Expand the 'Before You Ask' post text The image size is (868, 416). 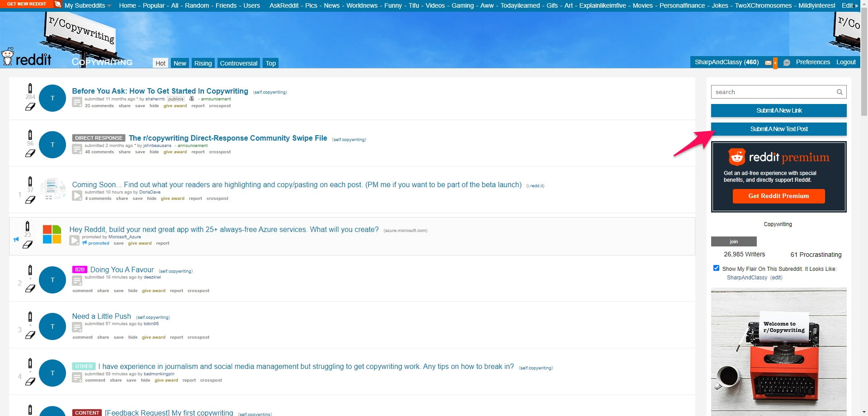[77, 103]
